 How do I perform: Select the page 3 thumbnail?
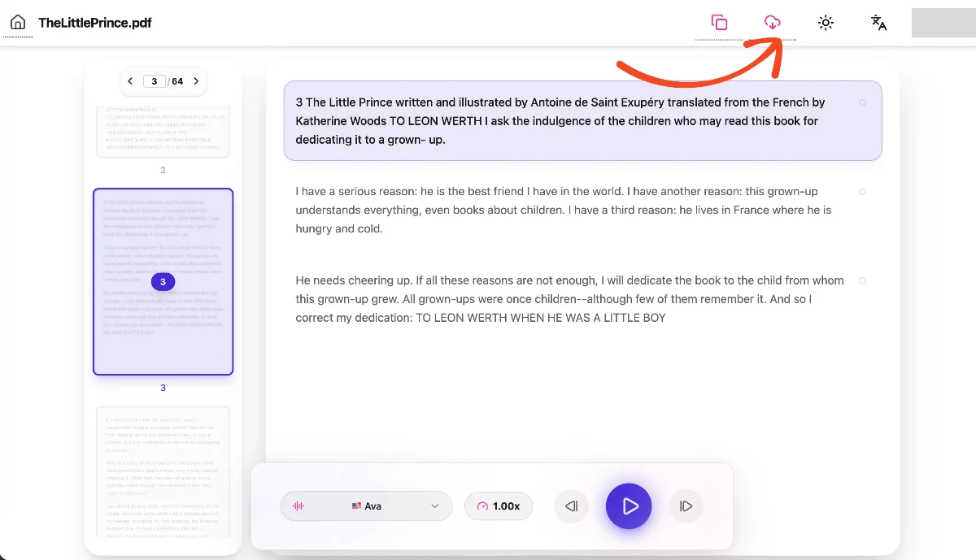pyautogui.click(x=163, y=281)
